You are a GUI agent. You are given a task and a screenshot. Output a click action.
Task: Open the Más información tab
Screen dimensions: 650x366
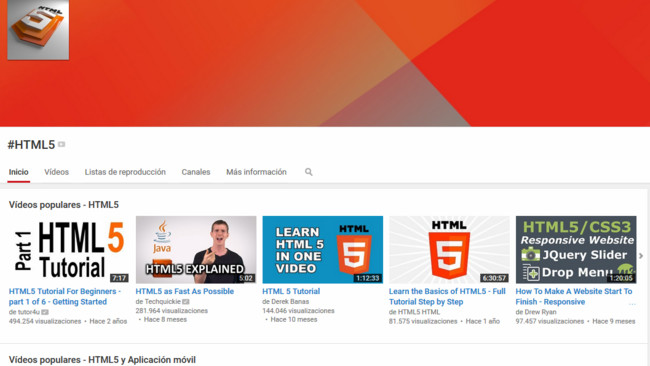[256, 172]
